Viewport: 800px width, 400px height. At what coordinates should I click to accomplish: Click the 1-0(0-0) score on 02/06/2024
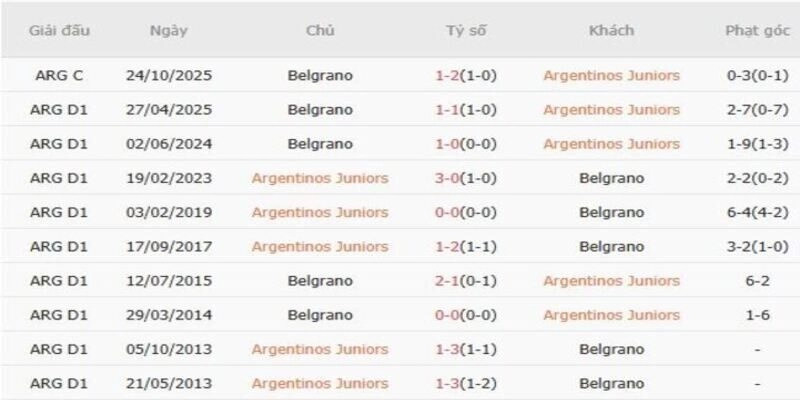466,144
